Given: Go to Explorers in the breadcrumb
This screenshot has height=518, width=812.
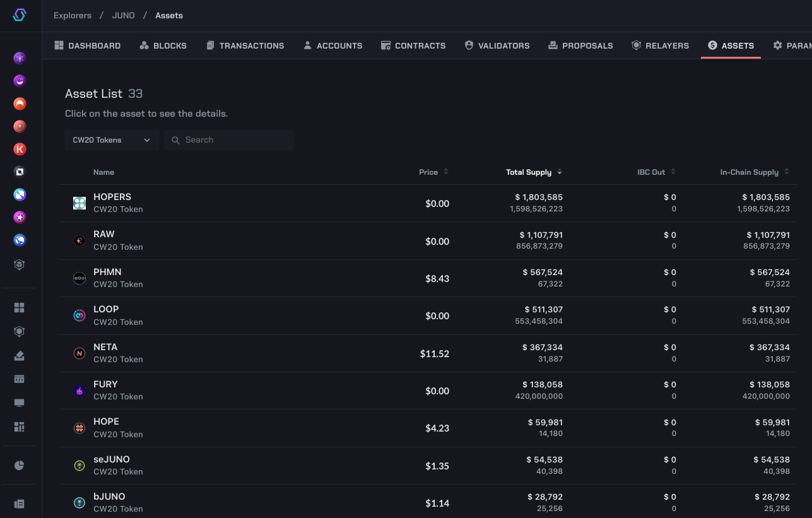Looking at the screenshot, I should click(x=73, y=15).
